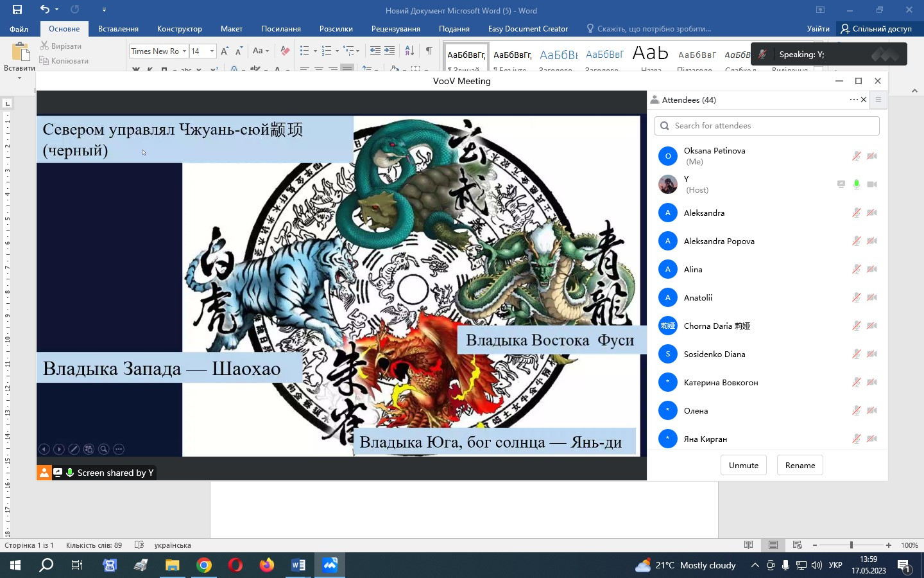Click the Search for attendees field
The width and height of the screenshot is (924, 578).
[767, 126]
